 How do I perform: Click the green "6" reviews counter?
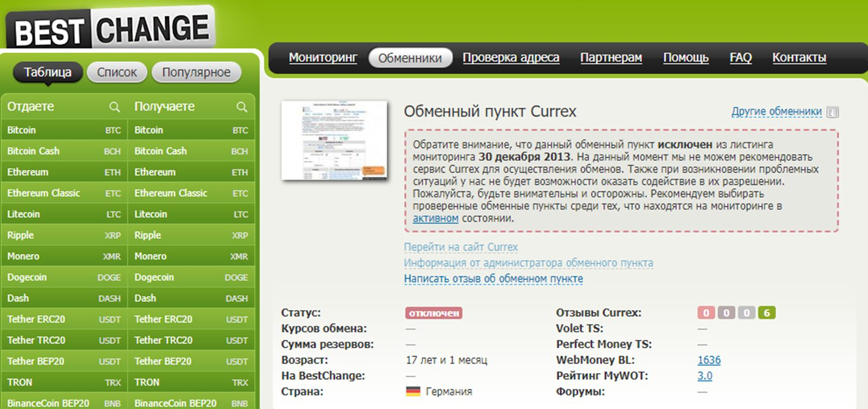768,313
